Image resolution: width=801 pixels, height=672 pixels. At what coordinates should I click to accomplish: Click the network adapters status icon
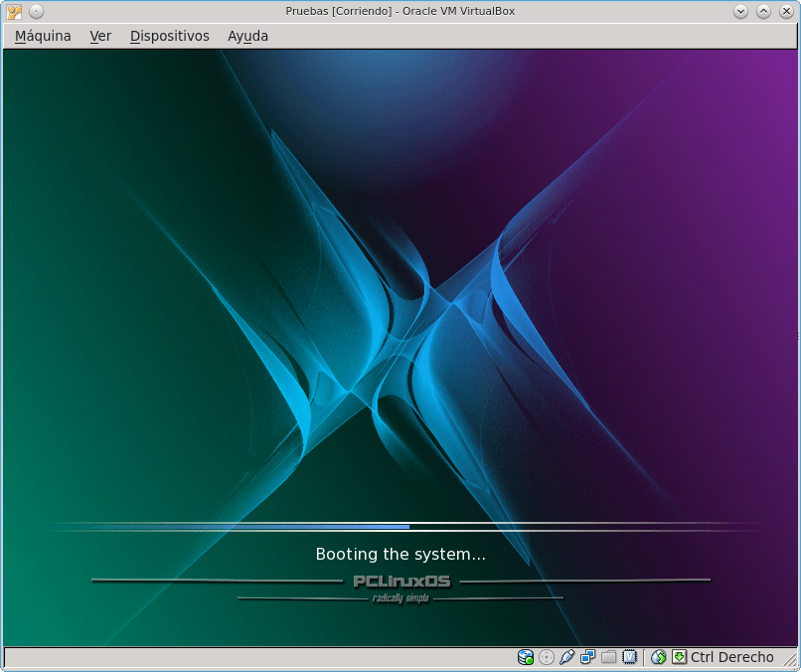pos(587,657)
